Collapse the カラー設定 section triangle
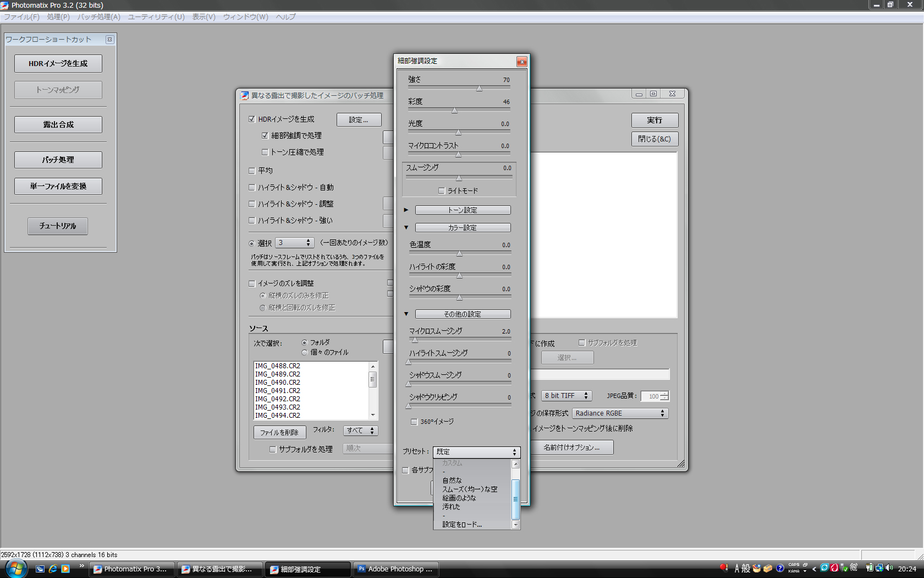 tap(406, 227)
